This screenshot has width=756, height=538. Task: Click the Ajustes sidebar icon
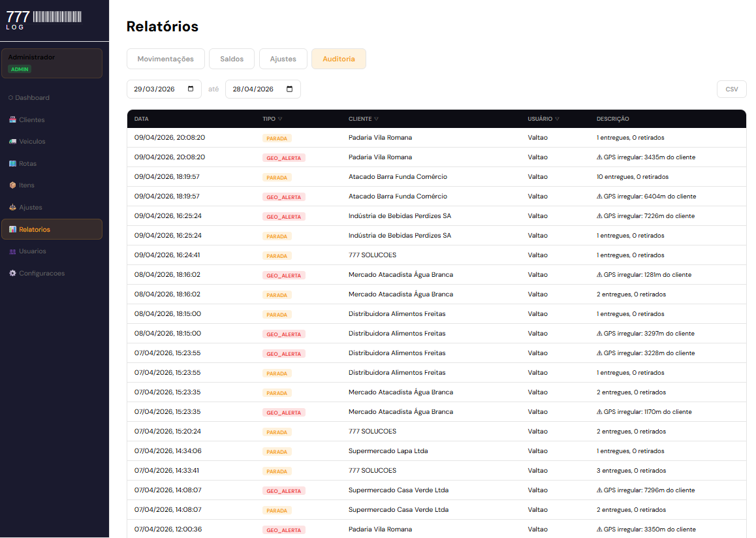(12, 208)
